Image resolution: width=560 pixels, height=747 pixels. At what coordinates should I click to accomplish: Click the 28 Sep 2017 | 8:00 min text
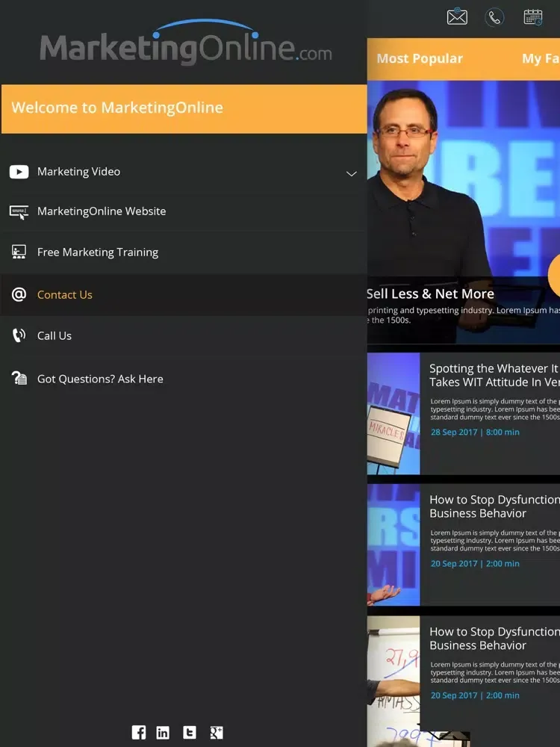point(475,432)
